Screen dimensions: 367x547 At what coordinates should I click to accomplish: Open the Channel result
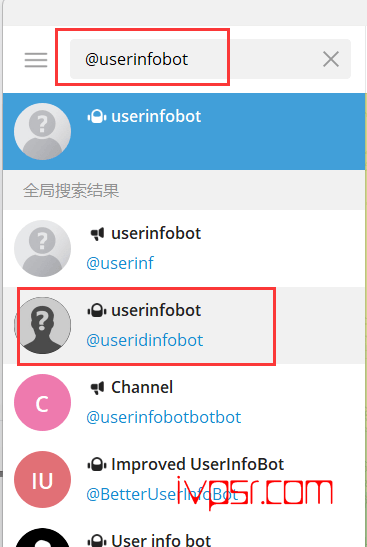184,403
